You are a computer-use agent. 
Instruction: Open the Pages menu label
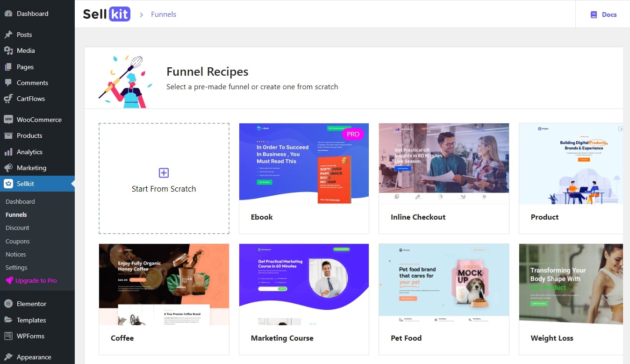25,67
